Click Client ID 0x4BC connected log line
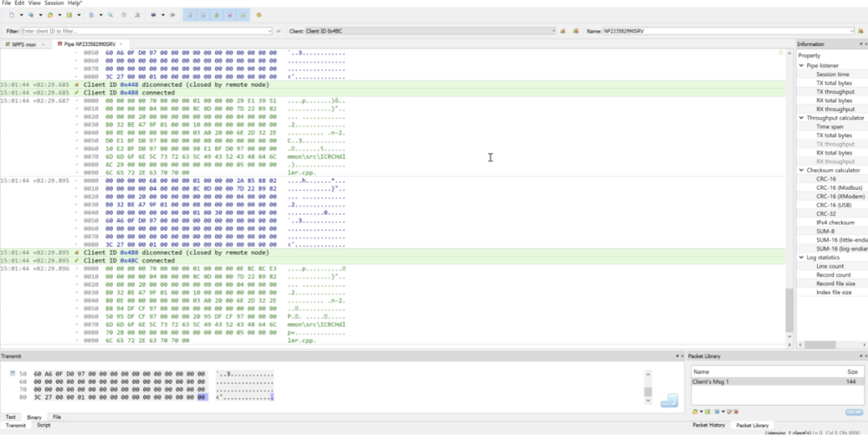The width and height of the screenshot is (868, 437). (392, 260)
